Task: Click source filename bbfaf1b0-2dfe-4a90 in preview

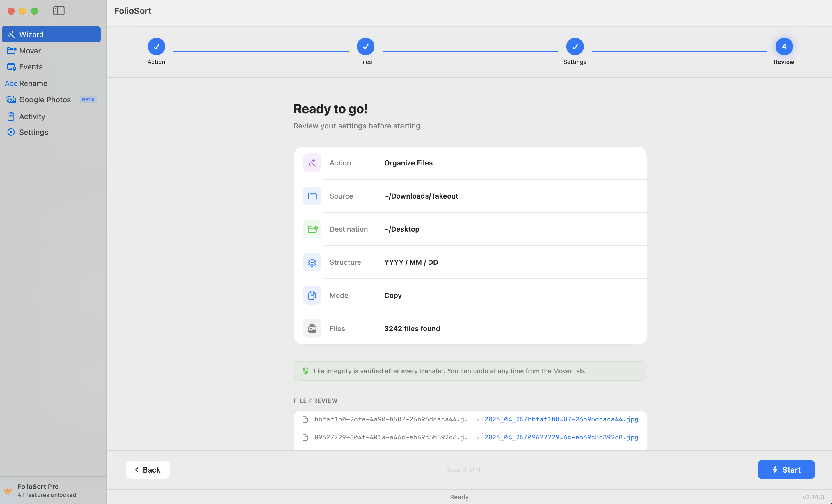Action: click(391, 419)
